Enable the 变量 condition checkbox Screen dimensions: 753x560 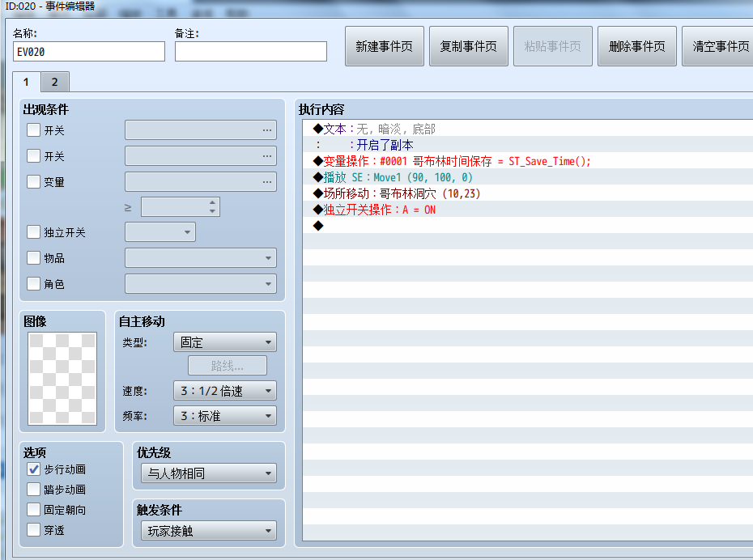tap(34, 182)
